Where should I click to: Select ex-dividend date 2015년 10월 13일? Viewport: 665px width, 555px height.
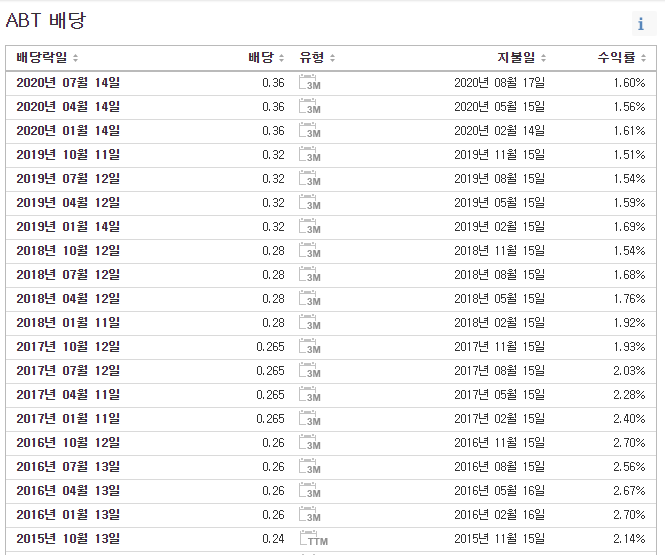68,539
